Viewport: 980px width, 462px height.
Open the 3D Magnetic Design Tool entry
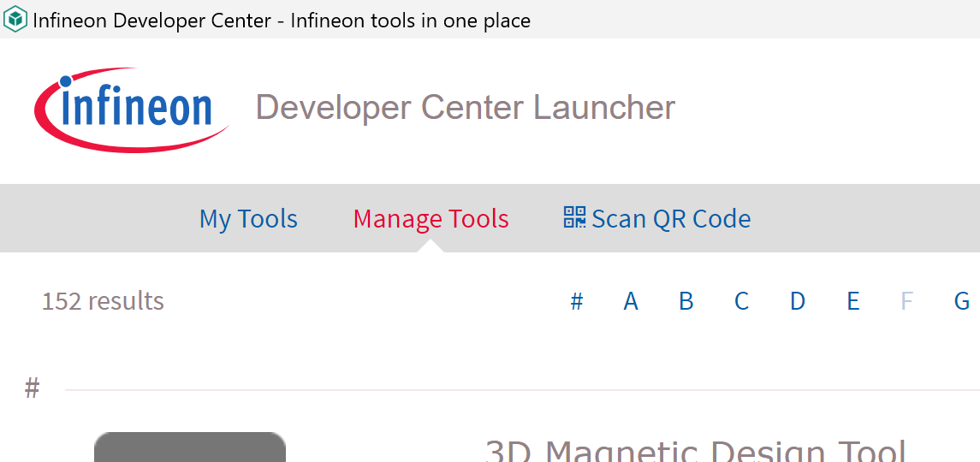696,451
